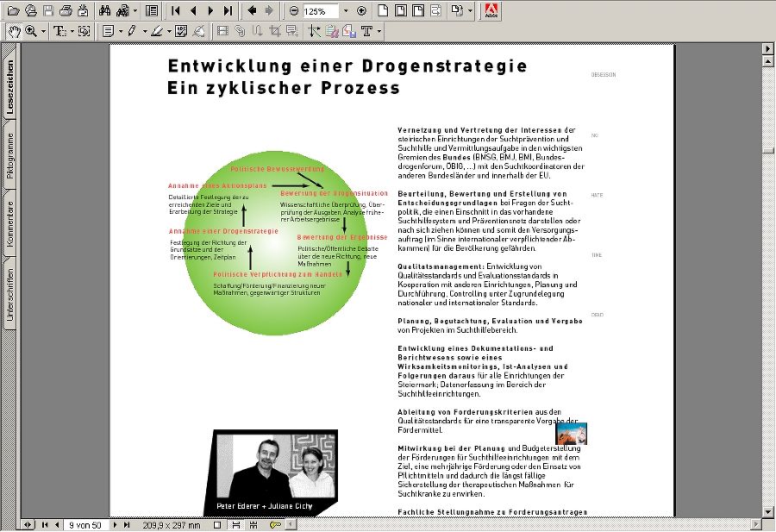The width and height of the screenshot is (776, 532).
Task: Click the Adobe logo button
Action: 491,11
